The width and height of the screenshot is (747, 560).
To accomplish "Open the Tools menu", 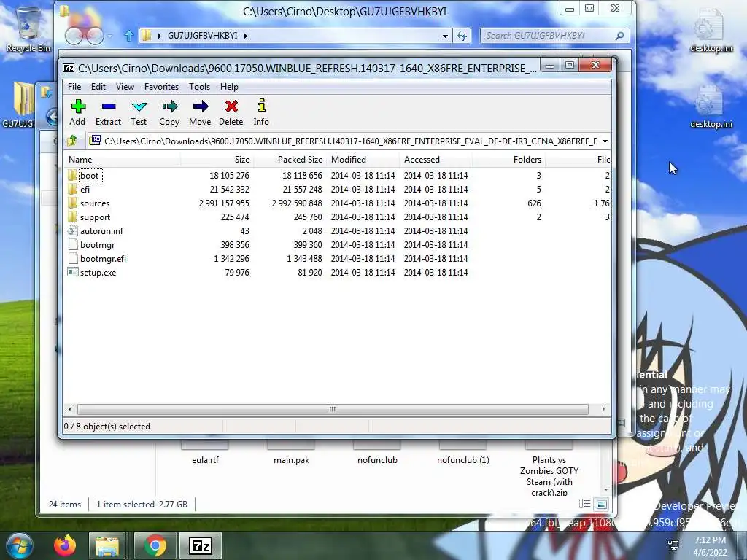I will (x=199, y=87).
